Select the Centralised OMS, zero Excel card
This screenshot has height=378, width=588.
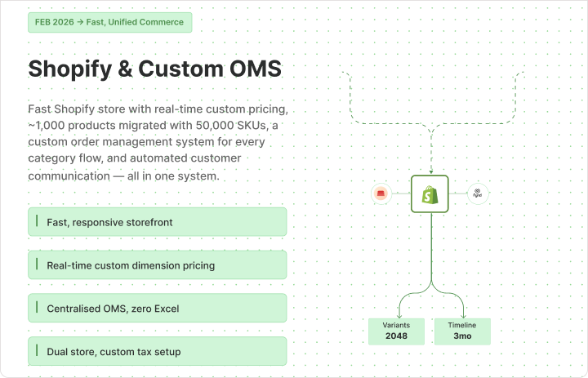point(158,309)
